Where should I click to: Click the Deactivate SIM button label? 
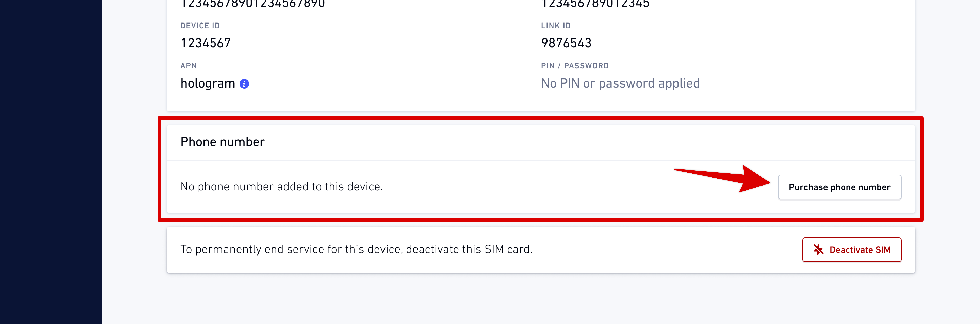pyautogui.click(x=860, y=250)
